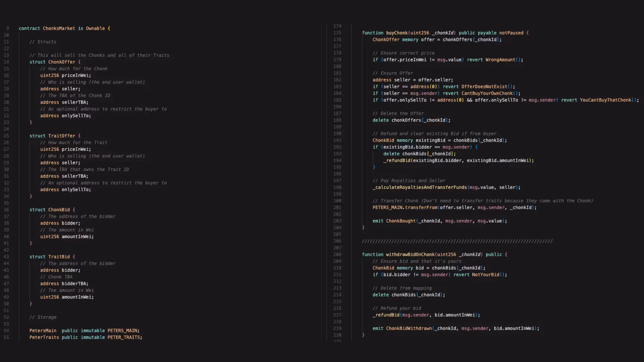Click the OfferDoesNotExist error reference

(484, 86)
